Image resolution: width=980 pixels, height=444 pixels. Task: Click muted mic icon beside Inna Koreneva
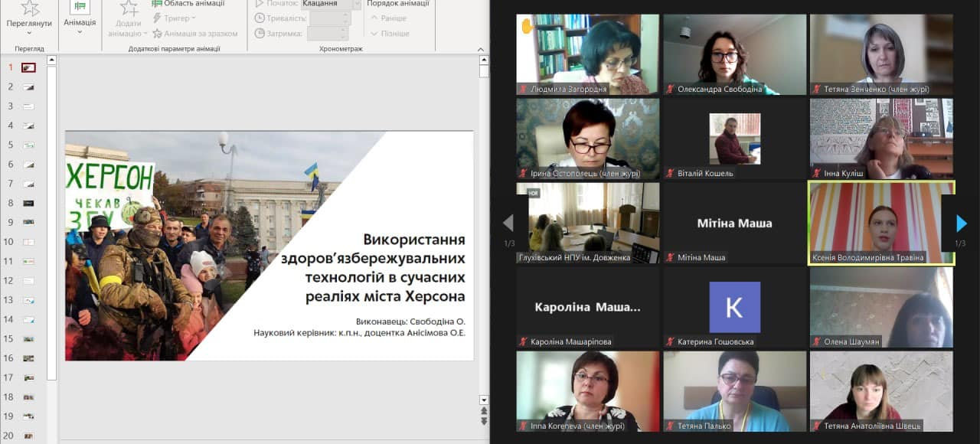[x=524, y=426]
